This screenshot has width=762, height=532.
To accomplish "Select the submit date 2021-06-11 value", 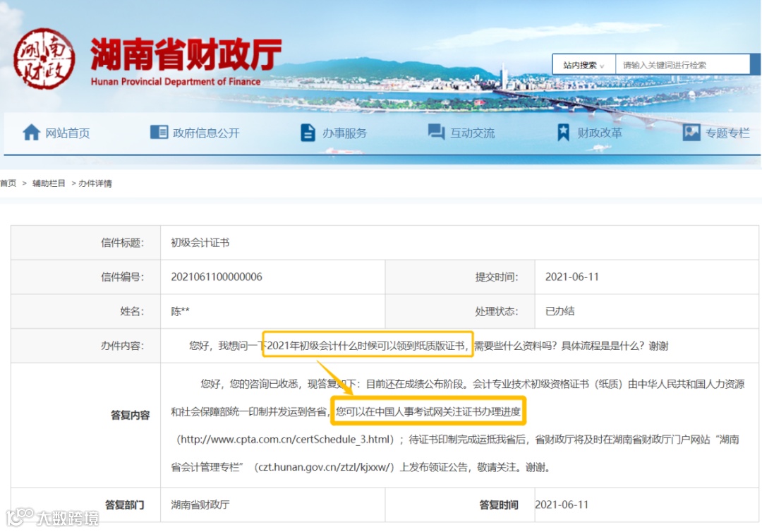I will pyautogui.click(x=572, y=277).
